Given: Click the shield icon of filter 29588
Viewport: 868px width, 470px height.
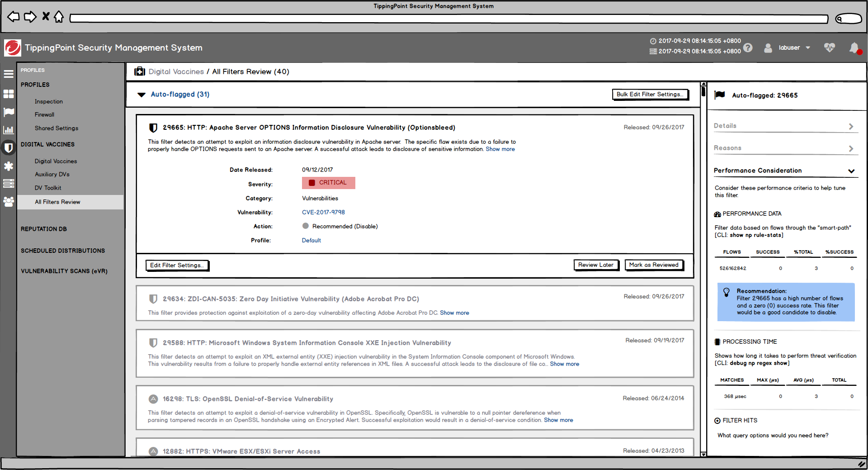Looking at the screenshot, I should pos(153,343).
